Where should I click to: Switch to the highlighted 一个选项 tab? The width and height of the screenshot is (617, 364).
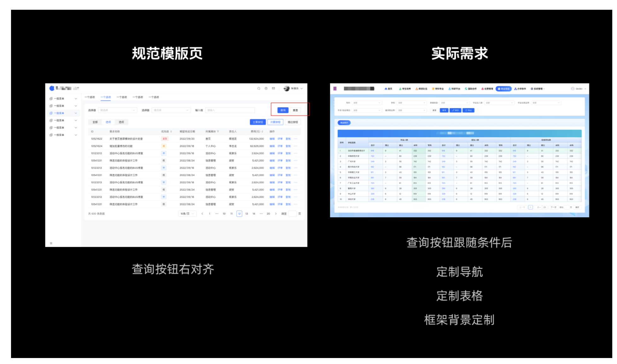[x=106, y=97]
